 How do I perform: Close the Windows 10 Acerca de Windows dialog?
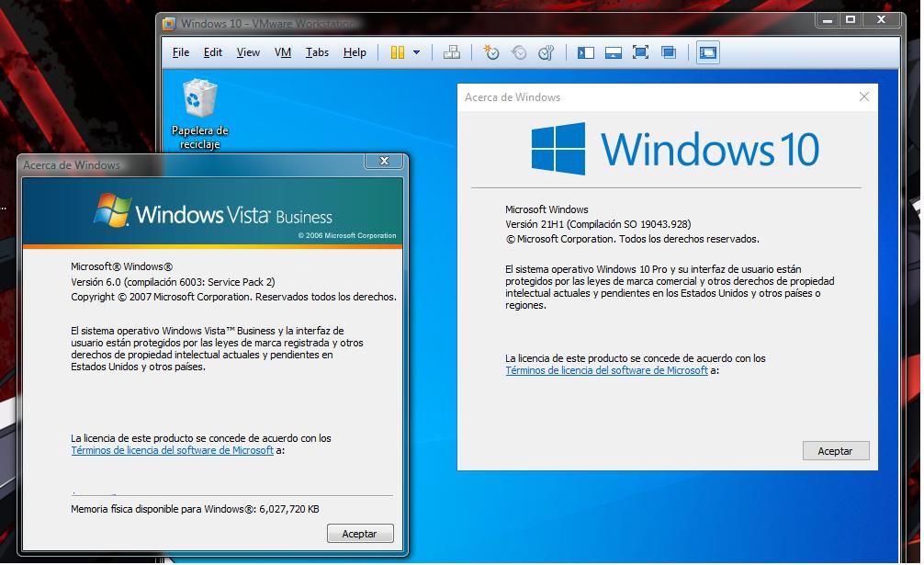pyautogui.click(x=864, y=96)
